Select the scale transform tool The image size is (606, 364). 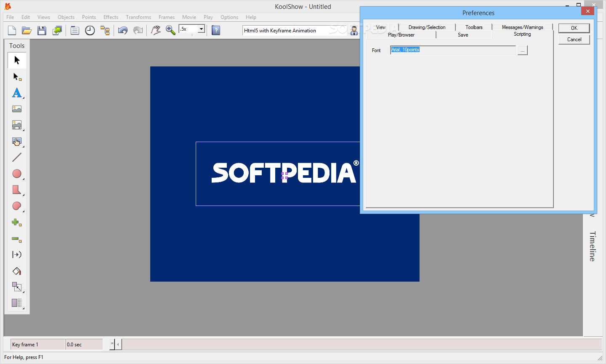pyautogui.click(x=17, y=287)
